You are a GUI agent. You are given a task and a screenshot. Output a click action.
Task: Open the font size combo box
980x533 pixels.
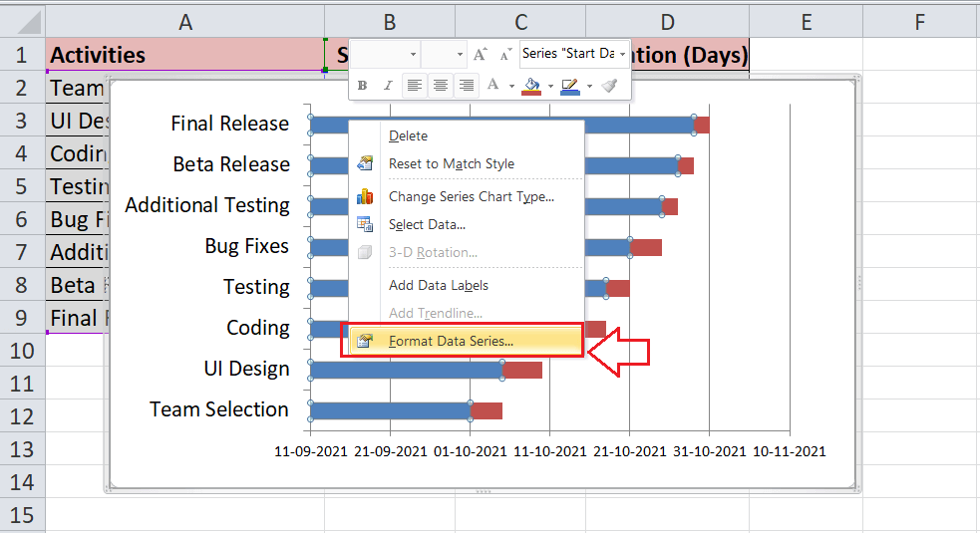444,55
